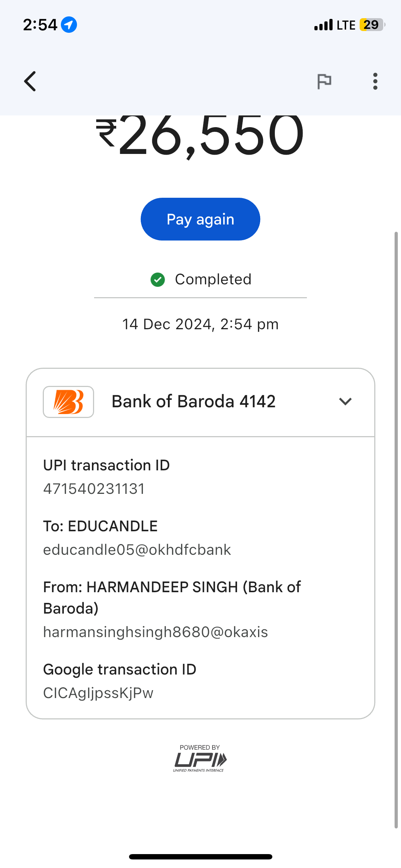Tap the Bank of Baroda 4142 label
Image resolution: width=401 pixels, height=868 pixels.
coord(194,402)
